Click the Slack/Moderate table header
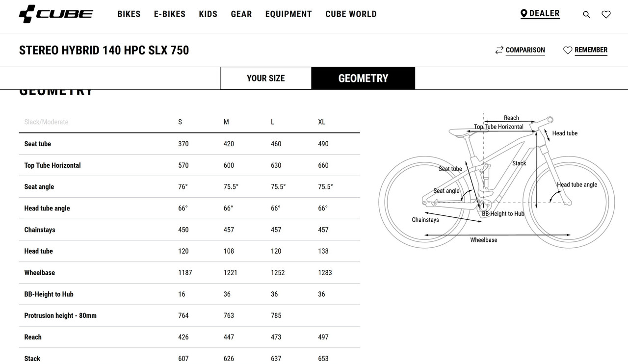Image resolution: width=628 pixels, height=364 pixels. pyautogui.click(x=46, y=122)
